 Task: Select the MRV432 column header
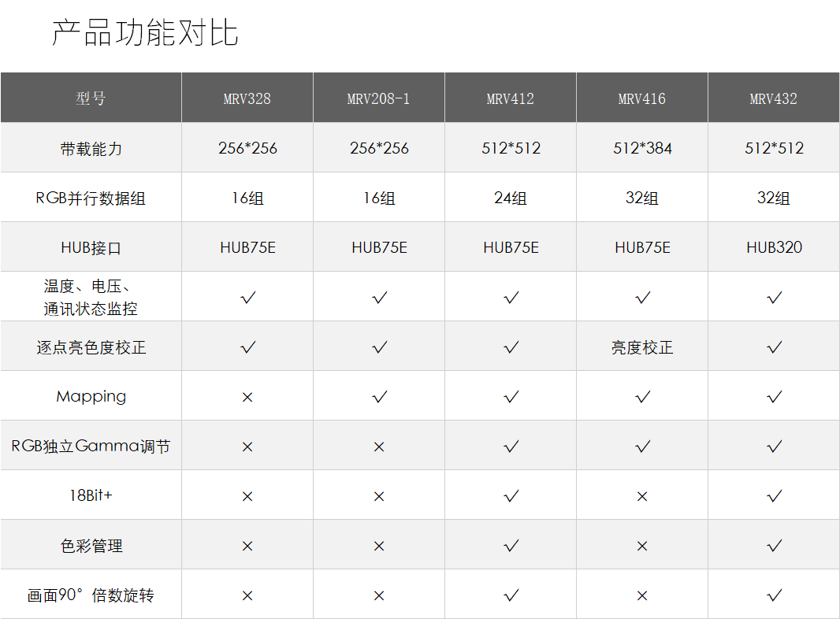(774, 98)
